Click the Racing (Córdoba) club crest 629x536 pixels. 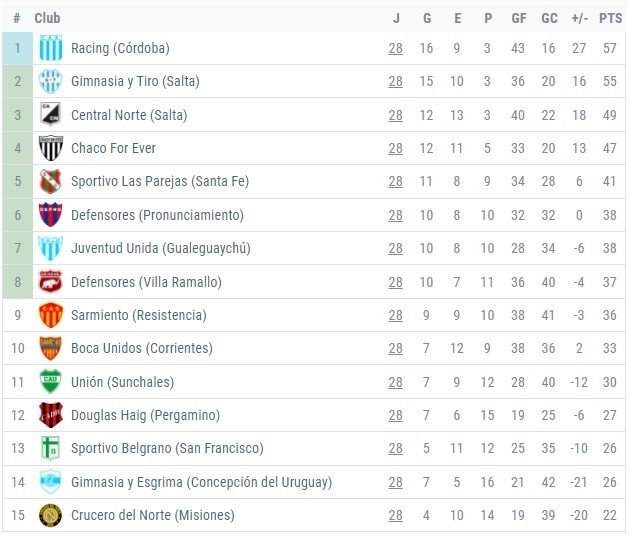[51, 48]
